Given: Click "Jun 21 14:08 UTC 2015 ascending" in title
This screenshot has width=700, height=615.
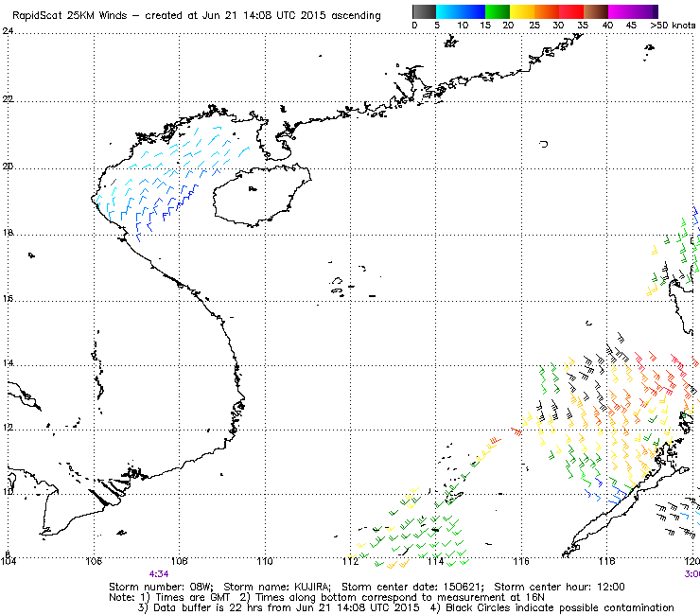Looking at the screenshot, I should pyautogui.click(x=291, y=16).
